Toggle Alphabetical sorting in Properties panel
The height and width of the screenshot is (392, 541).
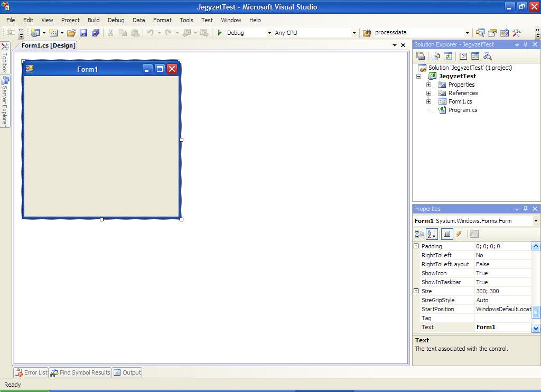[x=432, y=234]
